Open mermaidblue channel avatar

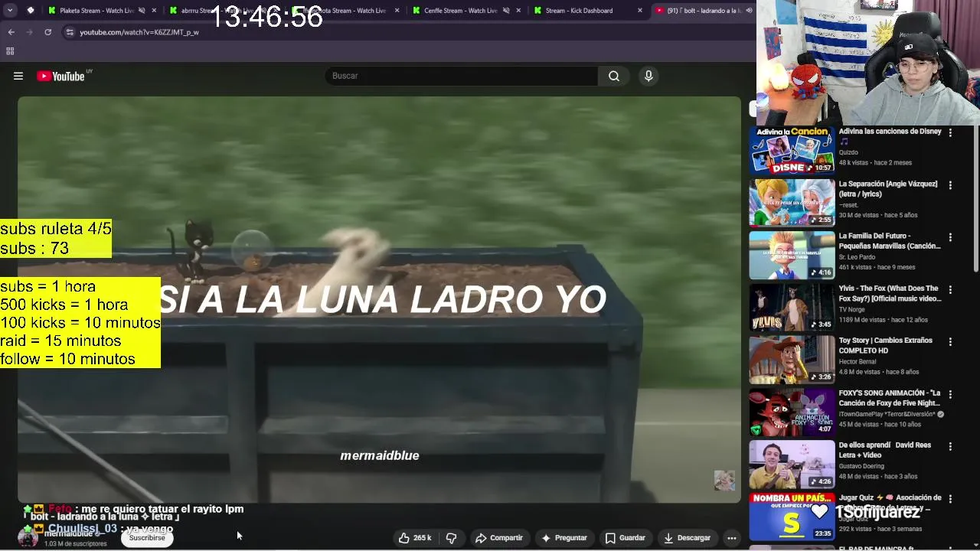point(28,538)
